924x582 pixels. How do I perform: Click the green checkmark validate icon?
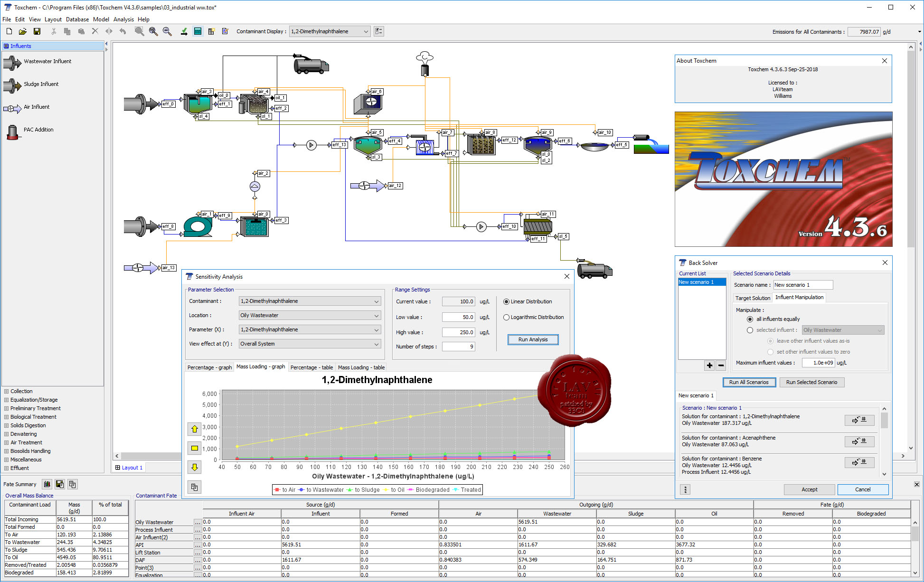pyautogui.click(x=184, y=31)
